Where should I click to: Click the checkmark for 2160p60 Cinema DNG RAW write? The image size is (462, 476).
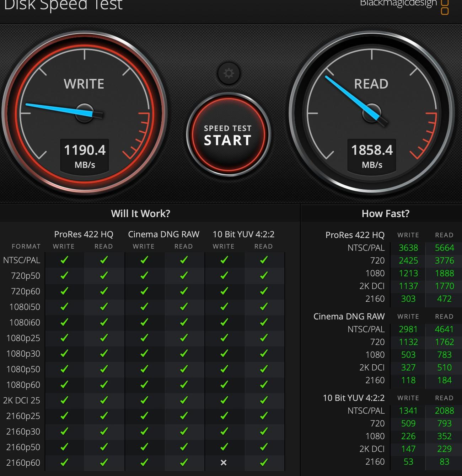[144, 462]
